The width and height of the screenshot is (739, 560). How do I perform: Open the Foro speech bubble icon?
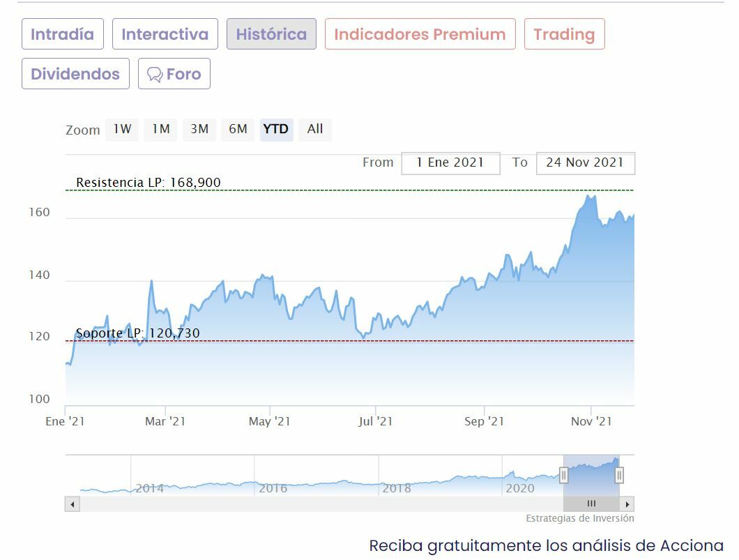click(155, 75)
